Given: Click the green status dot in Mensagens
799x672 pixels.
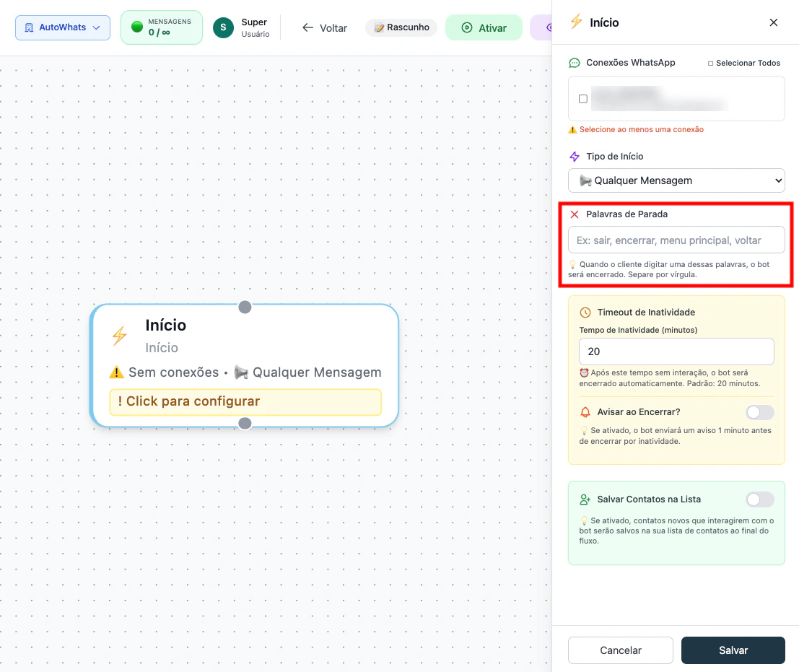Looking at the screenshot, I should point(136,27).
